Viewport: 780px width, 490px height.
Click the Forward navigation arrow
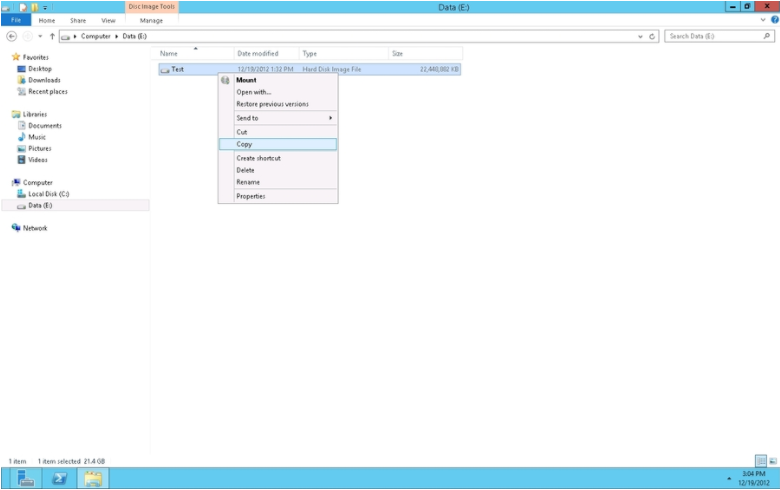coord(28,36)
